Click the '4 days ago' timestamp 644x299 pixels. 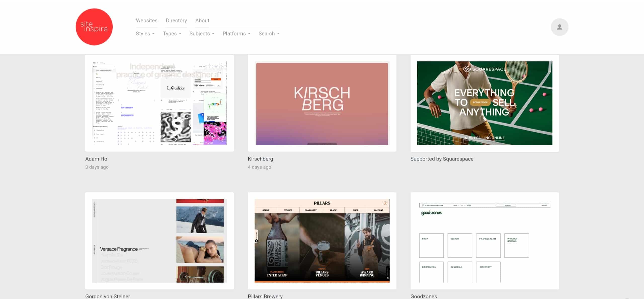259,167
